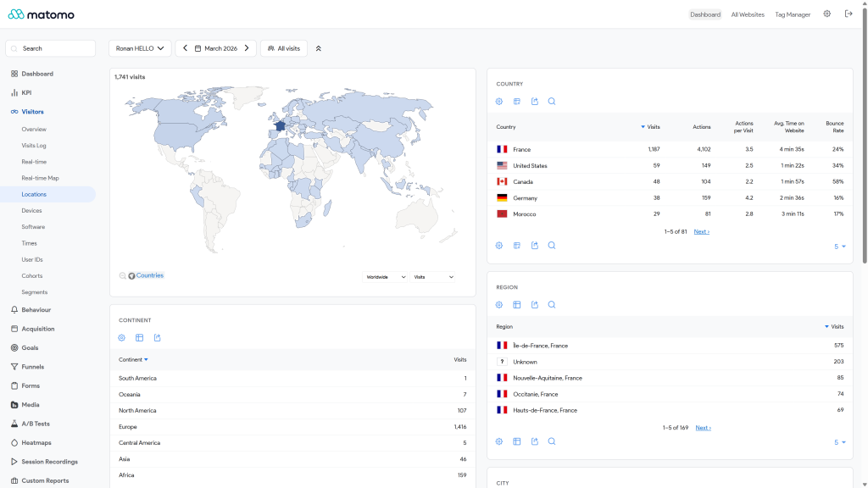Change Country table visualization icon

pos(517,102)
